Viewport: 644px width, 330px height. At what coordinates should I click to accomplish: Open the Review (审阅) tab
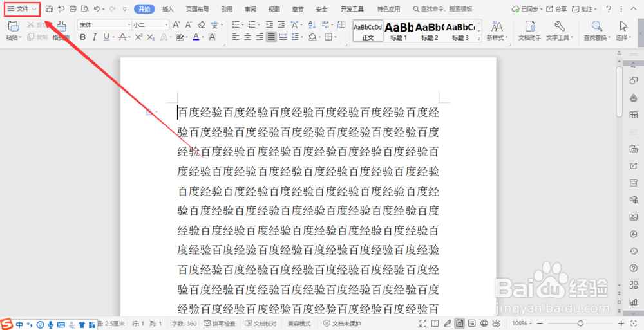click(251, 9)
